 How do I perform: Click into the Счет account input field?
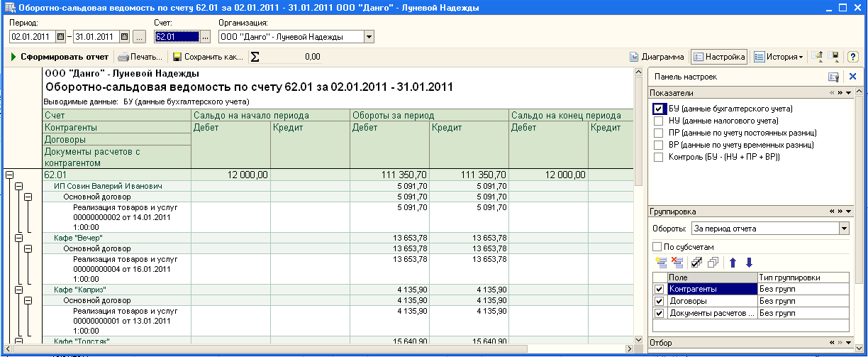coord(175,37)
